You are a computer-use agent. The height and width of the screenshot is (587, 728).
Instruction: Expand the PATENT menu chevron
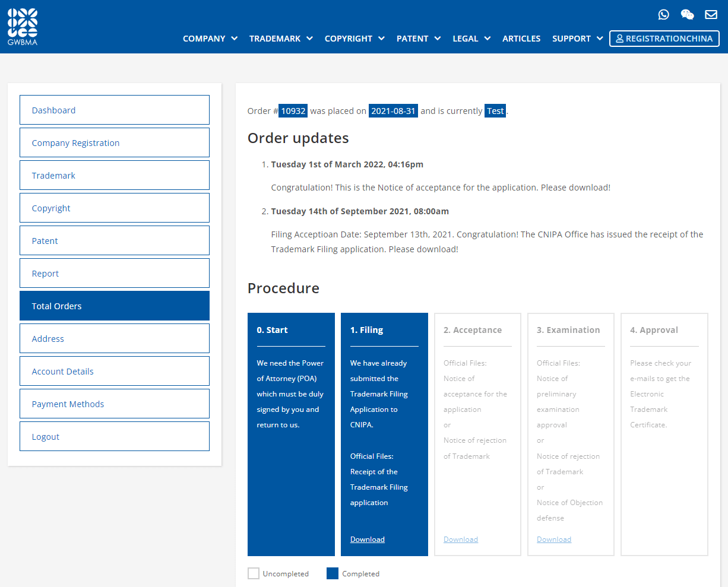(x=438, y=39)
